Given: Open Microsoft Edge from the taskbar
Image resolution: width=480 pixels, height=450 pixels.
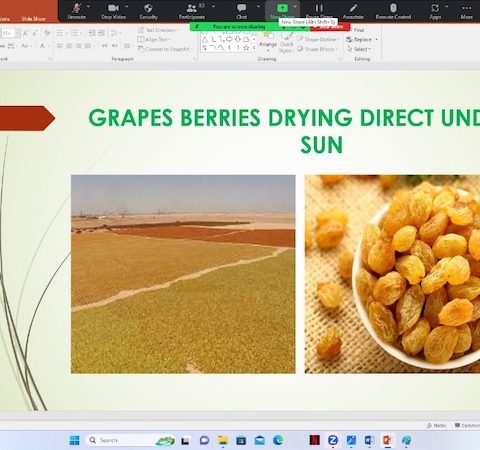Looking at the screenshot, I should click(278, 440).
